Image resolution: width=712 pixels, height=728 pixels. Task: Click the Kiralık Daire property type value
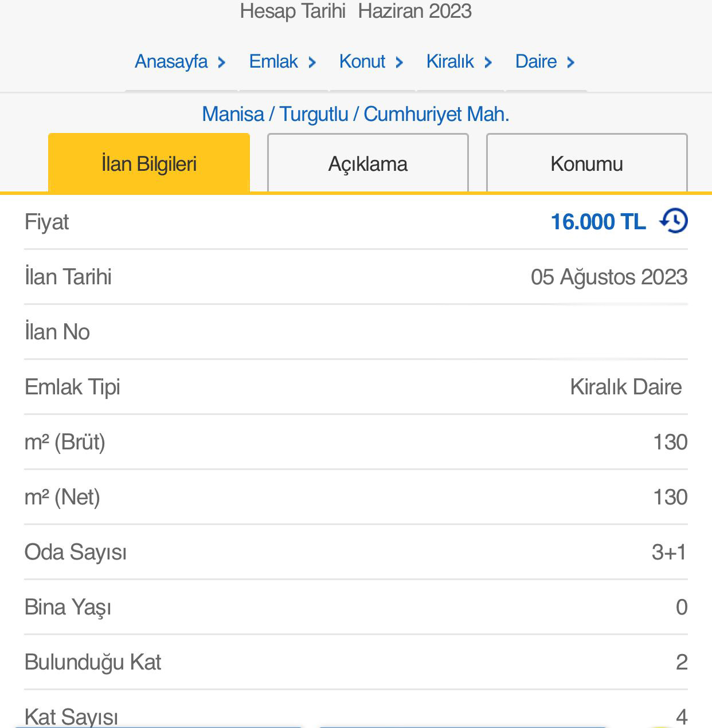[x=626, y=387]
